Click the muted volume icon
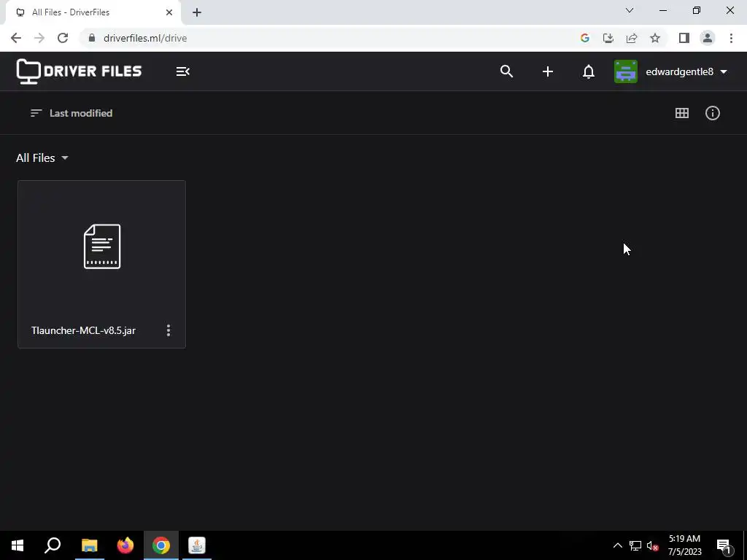747x560 pixels. 653,545
